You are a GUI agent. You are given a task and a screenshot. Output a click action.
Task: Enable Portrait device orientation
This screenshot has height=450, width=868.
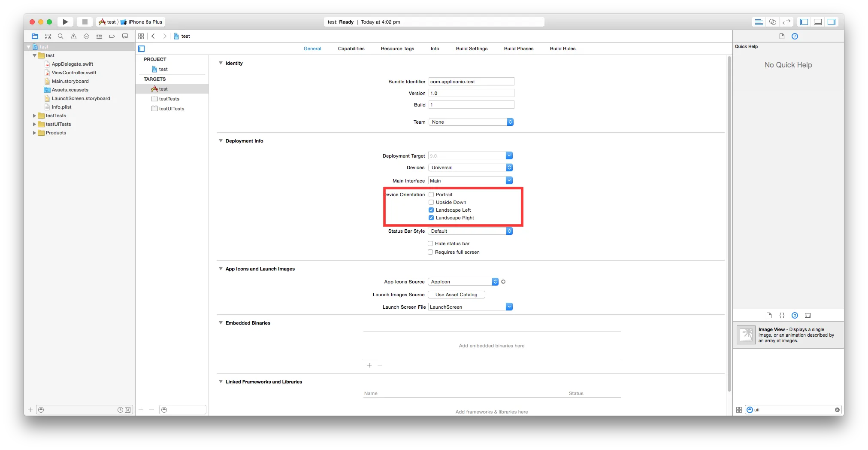tap(431, 195)
